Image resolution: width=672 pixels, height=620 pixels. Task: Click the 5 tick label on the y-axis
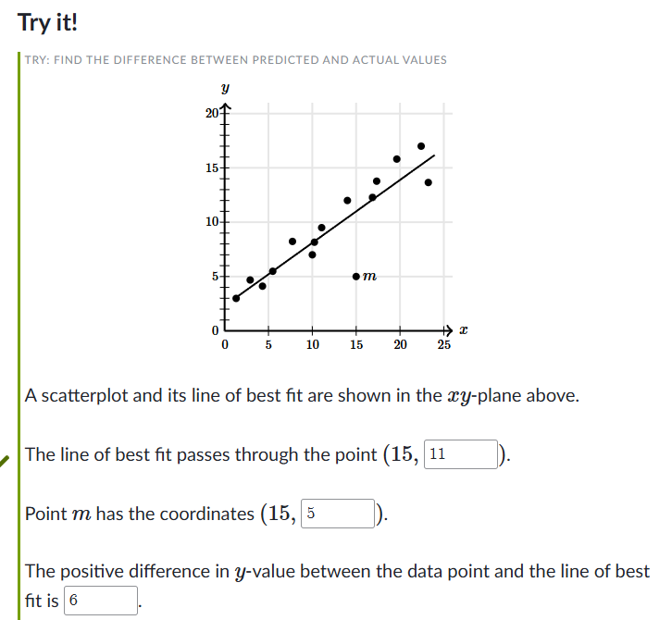coord(213,276)
